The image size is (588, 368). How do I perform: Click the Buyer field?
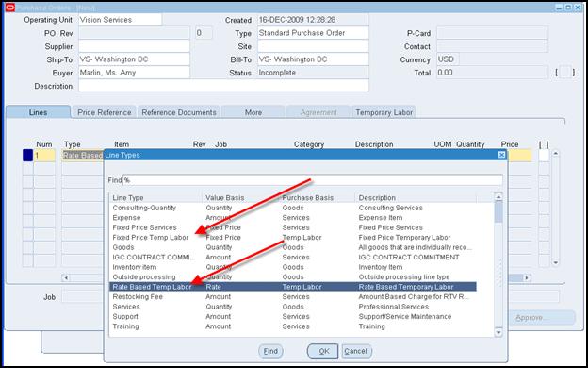pyautogui.click(x=134, y=73)
